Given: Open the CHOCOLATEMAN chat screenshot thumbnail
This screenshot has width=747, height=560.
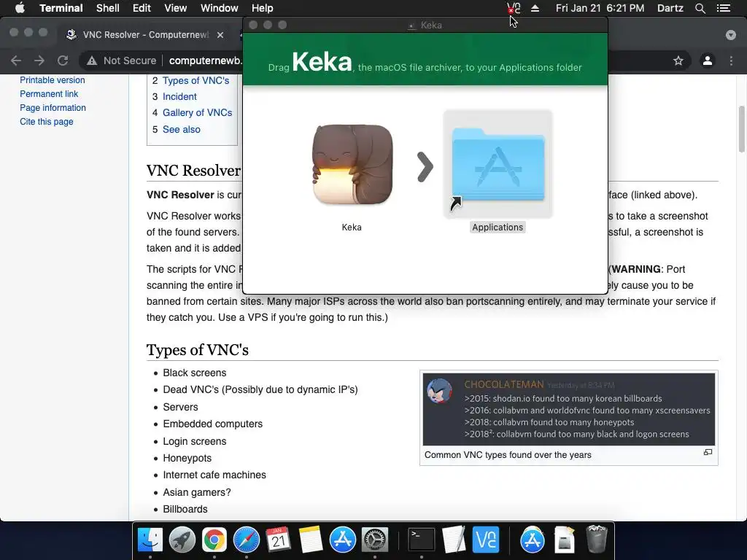Looking at the screenshot, I should pos(569,409).
